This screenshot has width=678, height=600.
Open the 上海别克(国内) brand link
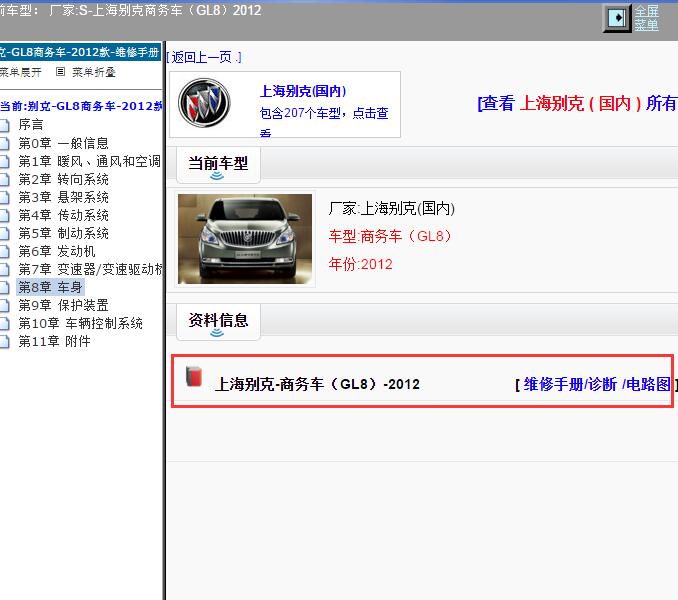[303, 91]
